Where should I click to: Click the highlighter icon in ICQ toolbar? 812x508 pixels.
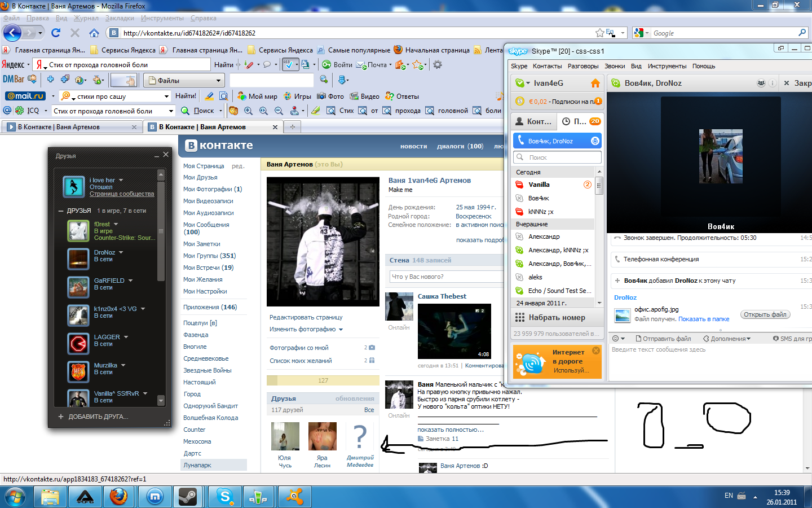point(315,111)
